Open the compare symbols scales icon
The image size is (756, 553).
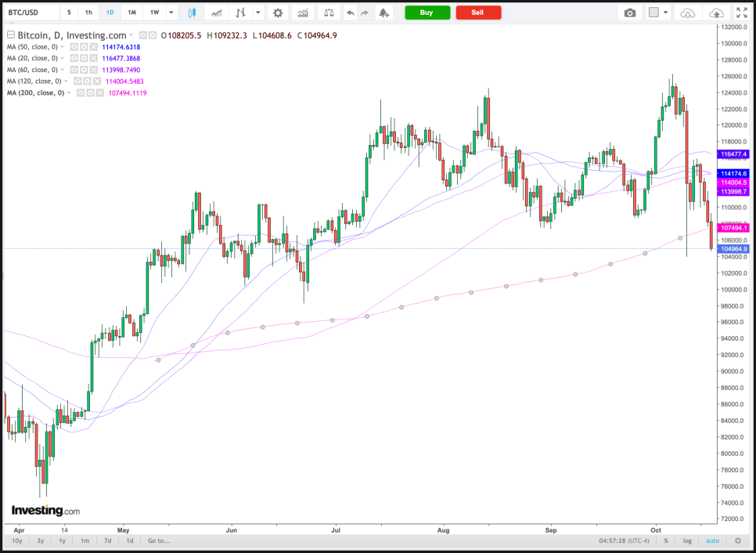pyautogui.click(x=329, y=13)
